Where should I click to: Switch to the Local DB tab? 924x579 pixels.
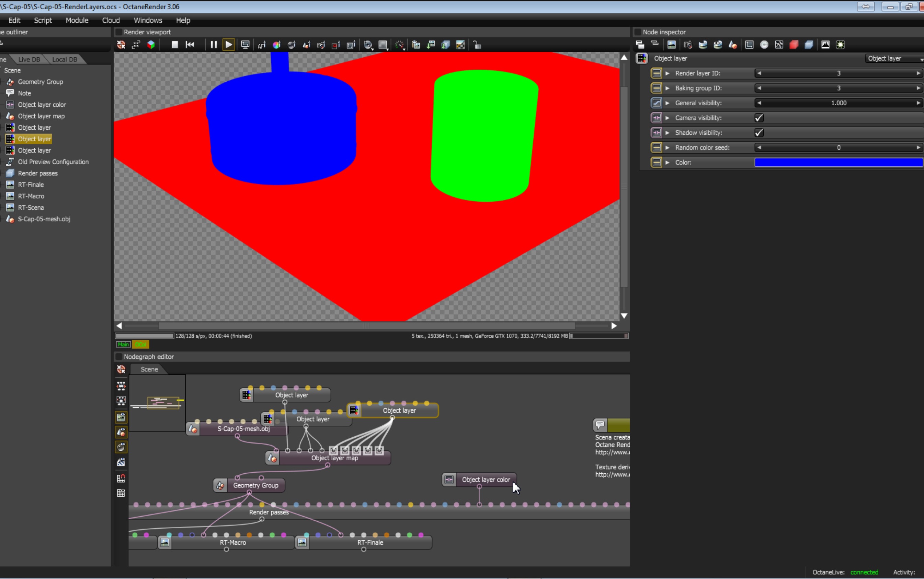click(x=65, y=59)
